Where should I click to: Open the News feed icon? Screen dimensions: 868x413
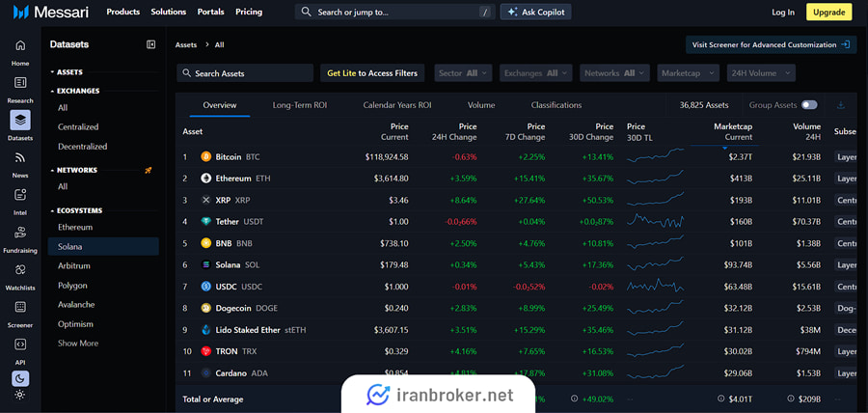point(20,158)
